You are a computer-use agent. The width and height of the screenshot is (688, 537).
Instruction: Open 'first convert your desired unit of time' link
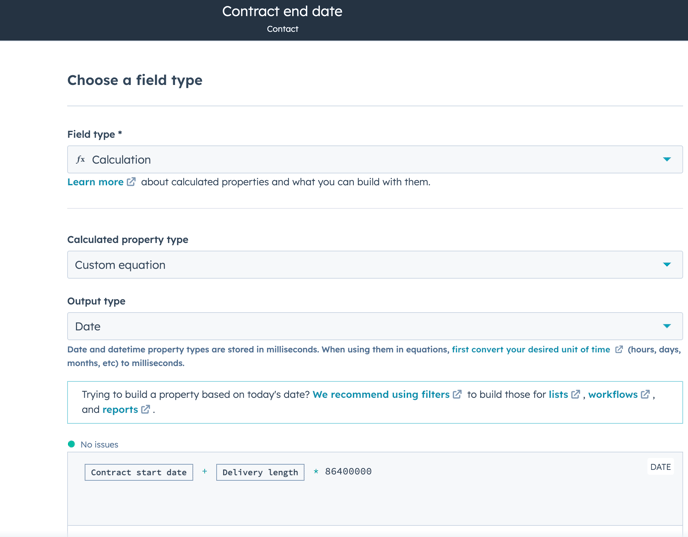pyautogui.click(x=531, y=350)
